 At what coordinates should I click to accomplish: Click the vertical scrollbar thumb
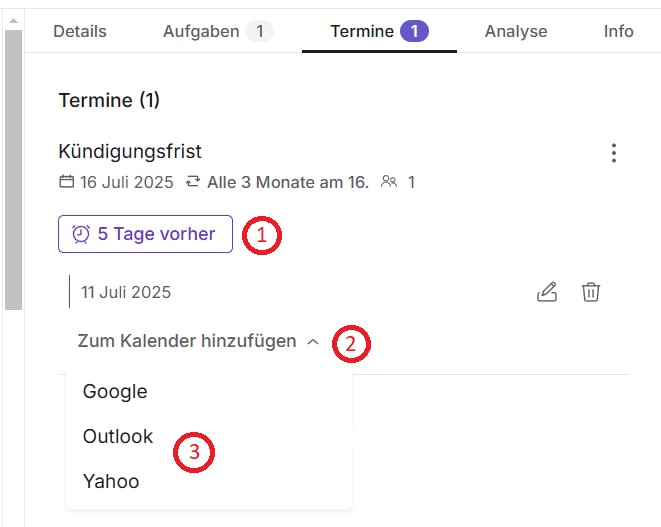point(13,170)
